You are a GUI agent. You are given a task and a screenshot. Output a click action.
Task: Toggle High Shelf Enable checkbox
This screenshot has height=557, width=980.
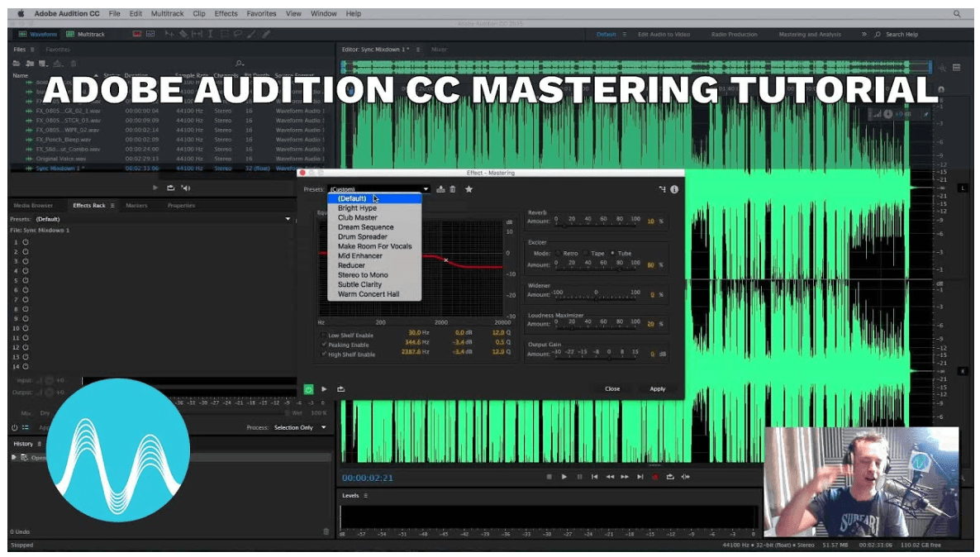(x=324, y=354)
